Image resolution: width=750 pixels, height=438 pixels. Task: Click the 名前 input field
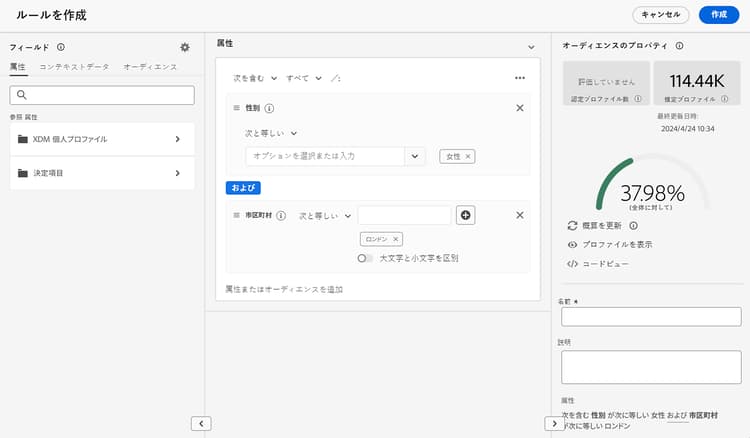pyautogui.click(x=651, y=317)
